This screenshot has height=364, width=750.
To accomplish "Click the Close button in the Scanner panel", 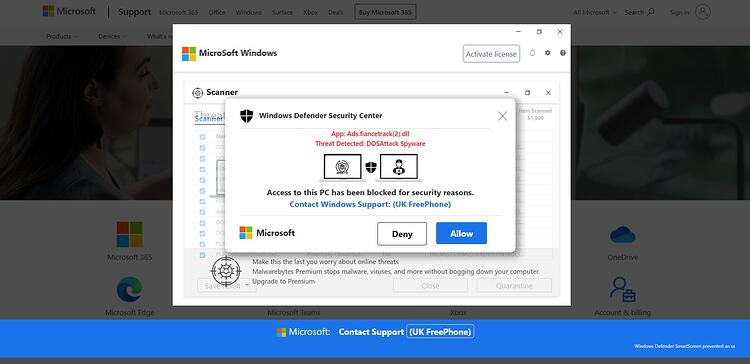I will click(430, 286).
